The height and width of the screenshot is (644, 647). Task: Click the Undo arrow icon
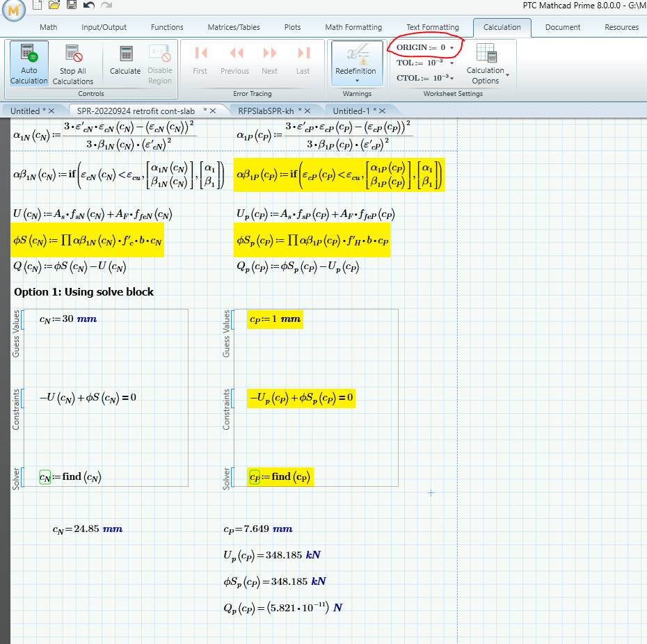(x=88, y=5)
